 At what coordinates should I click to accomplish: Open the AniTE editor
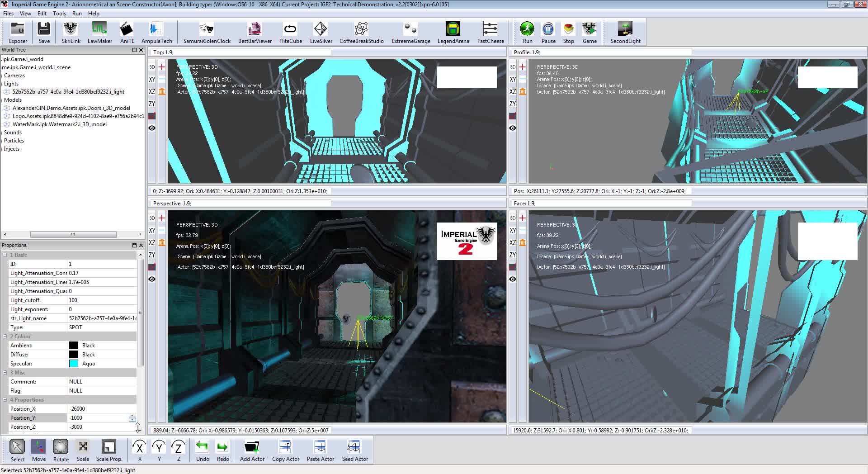[127, 33]
